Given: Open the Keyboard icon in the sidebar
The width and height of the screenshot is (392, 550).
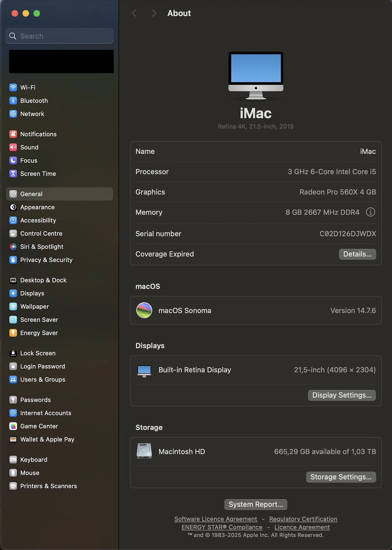Looking at the screenshot, I should (x=13, y=459).
